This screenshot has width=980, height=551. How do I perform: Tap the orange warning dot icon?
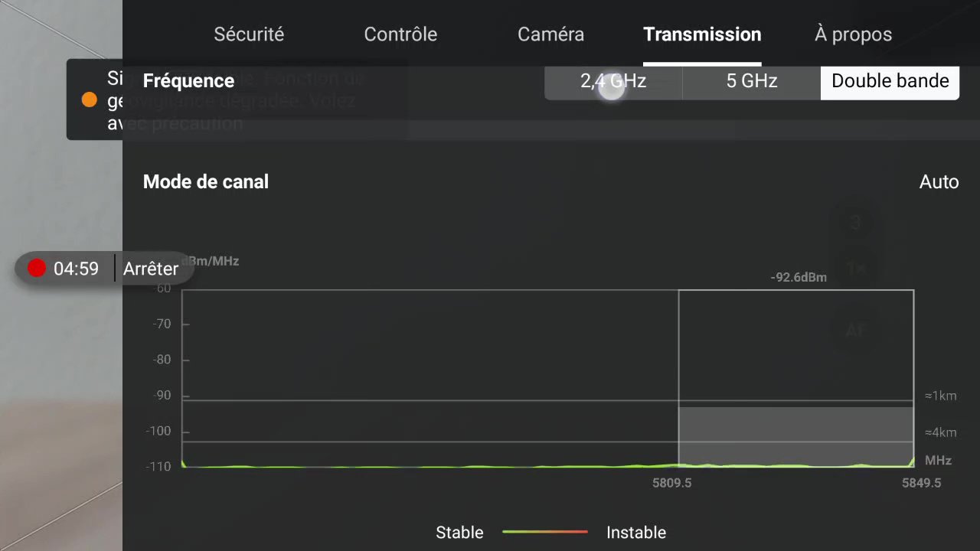click(90, 99)
